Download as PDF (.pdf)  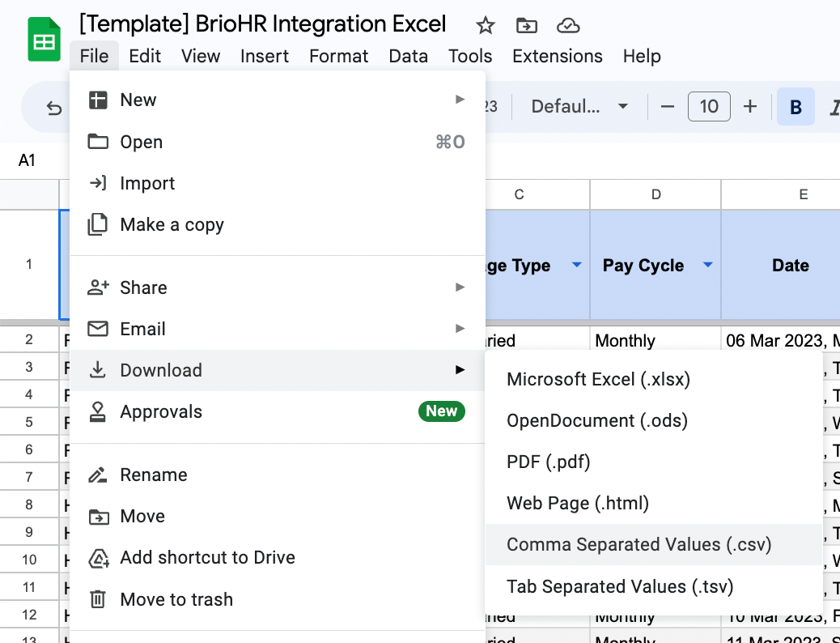tap(653, 462)
